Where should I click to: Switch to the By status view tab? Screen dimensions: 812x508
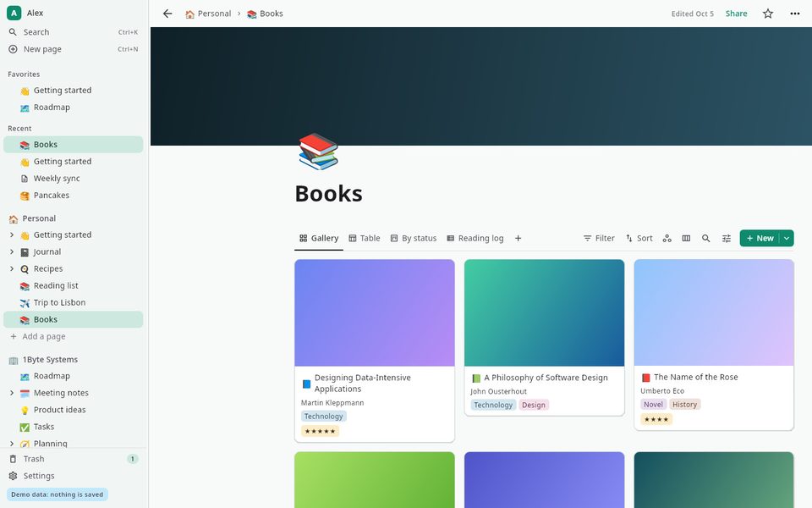pos(414,239)
